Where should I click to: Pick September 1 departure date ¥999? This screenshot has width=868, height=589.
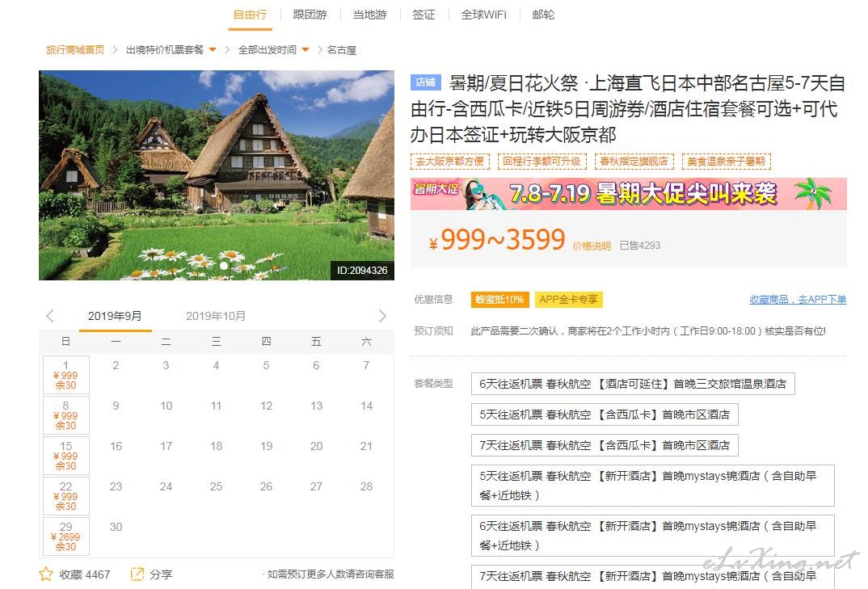coord(66,375)
